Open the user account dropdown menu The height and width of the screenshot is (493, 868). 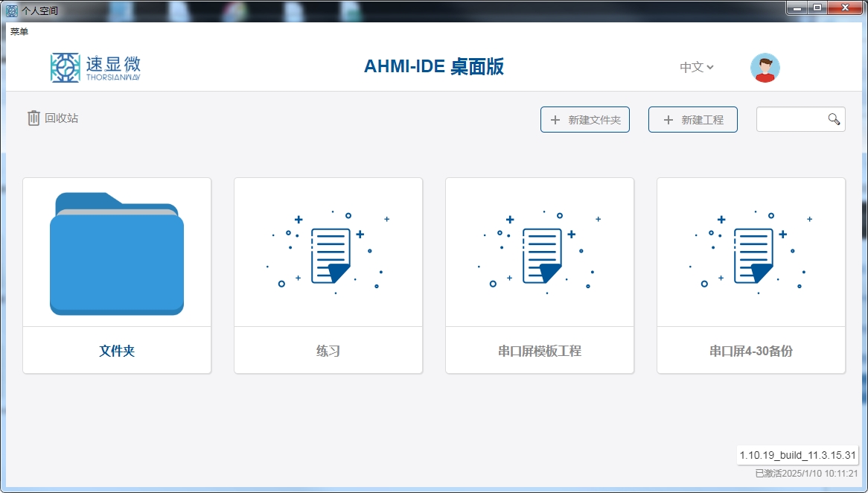[x=765, y=66]
